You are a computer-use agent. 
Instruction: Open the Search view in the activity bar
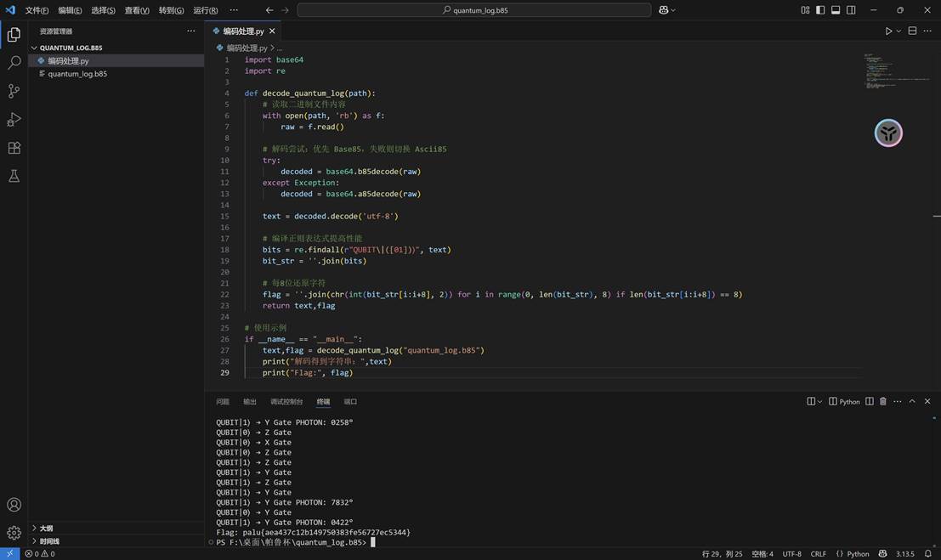pyautogui.click(x=13, y=61)
